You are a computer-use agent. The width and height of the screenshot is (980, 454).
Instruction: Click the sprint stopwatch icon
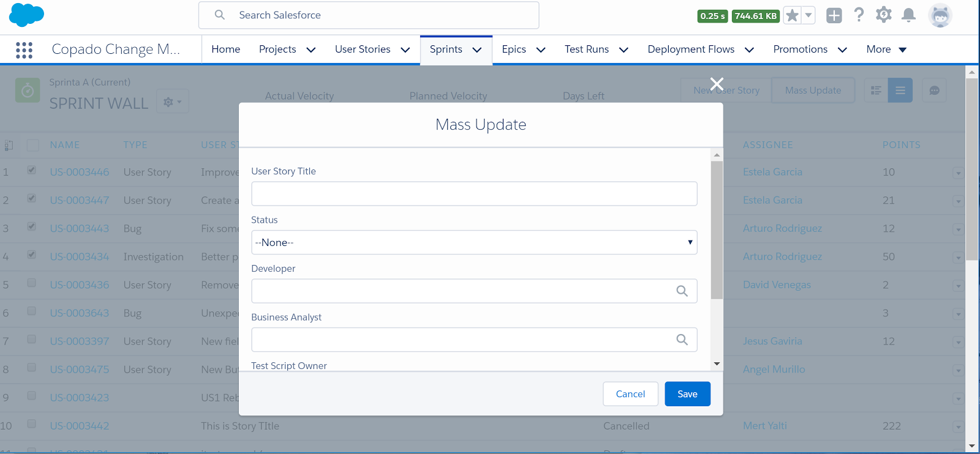coord(28,91)
